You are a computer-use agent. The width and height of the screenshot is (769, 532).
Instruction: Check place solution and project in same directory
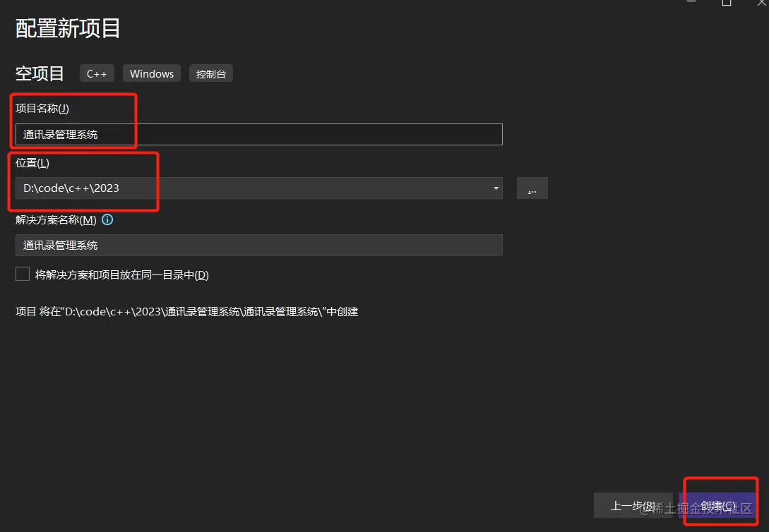(23, 274)
